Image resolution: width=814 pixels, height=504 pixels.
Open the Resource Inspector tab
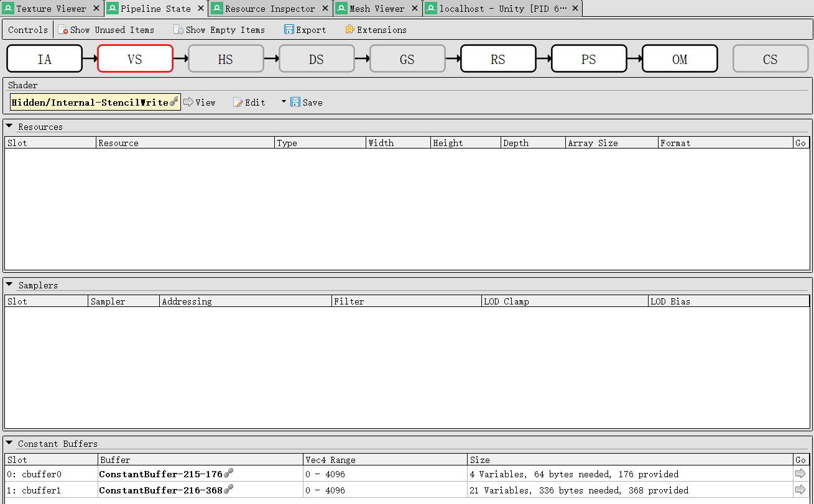(270, 9)
